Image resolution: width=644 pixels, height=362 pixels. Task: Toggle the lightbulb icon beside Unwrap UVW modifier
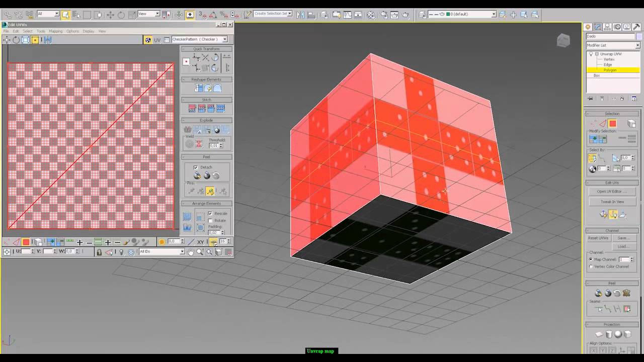[591, 54]
